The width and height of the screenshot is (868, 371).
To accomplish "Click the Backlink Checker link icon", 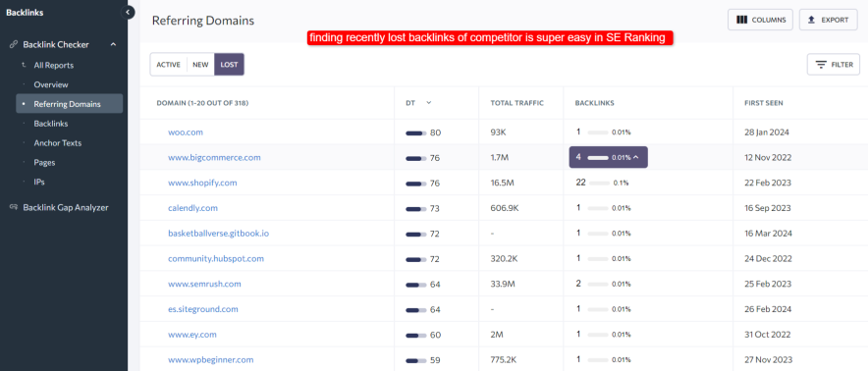I will tap(14, 44).
